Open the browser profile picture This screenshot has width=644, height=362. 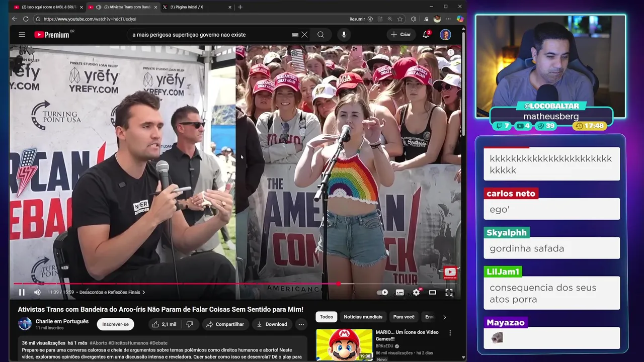tap(437, 19)
